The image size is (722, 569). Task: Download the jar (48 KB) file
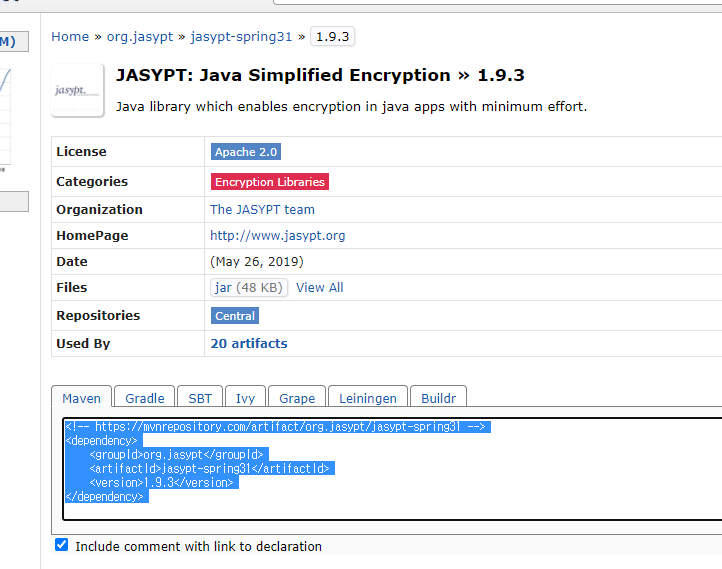(x=249, y=288)
